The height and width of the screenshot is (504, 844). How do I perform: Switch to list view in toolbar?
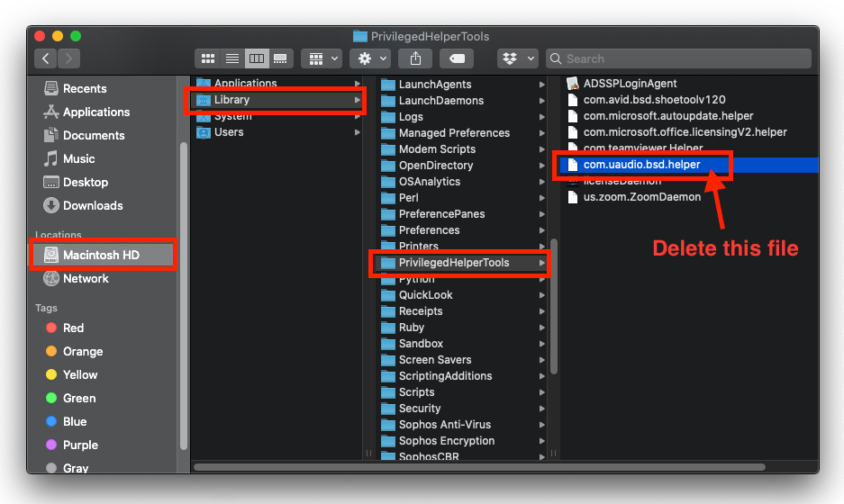(x=232, y=58)
